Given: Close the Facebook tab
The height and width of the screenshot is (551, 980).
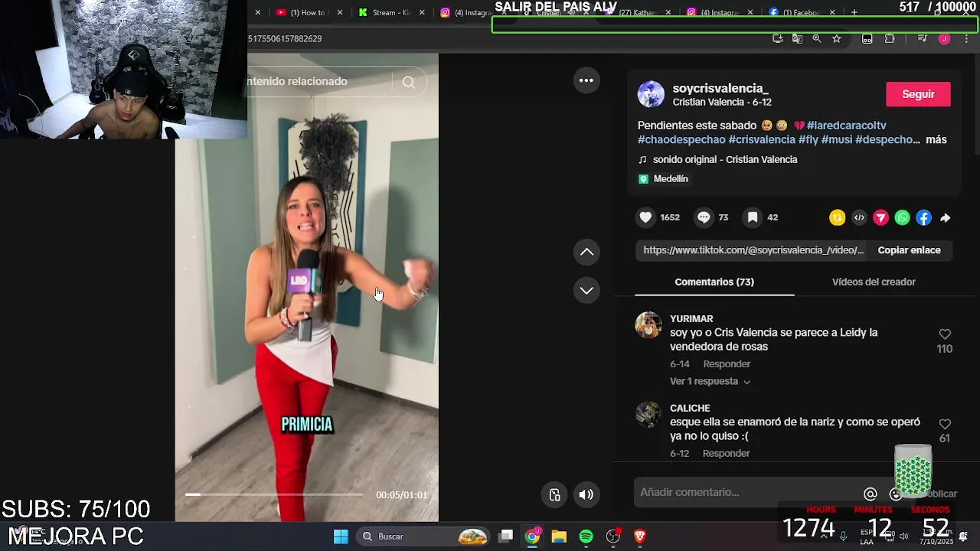Looking at the screenshot, I should (832, 12).
